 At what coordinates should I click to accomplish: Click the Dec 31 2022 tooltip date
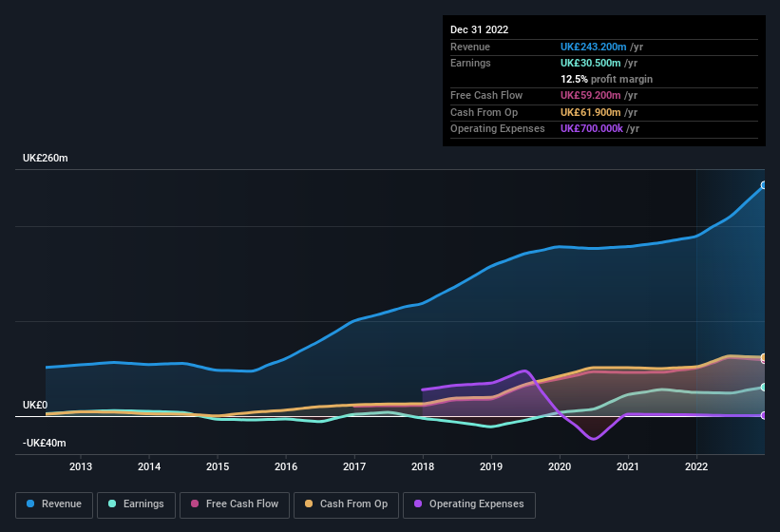(480, 29)
